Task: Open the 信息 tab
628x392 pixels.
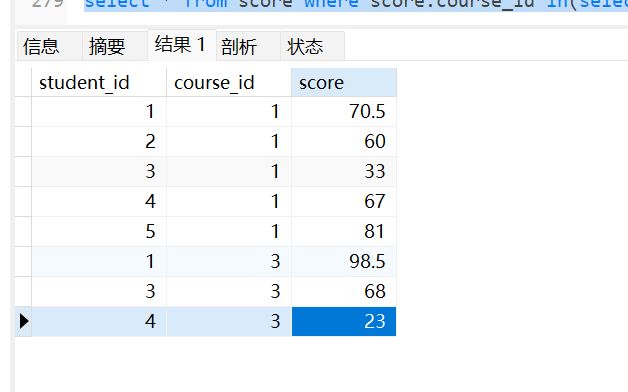Action: pos(50,46)
